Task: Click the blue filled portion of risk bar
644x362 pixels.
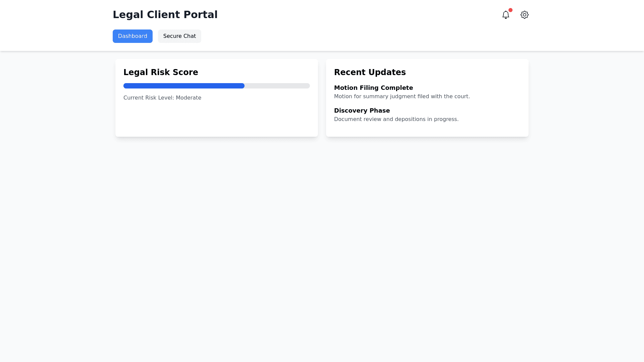Action: pos(184,86)
